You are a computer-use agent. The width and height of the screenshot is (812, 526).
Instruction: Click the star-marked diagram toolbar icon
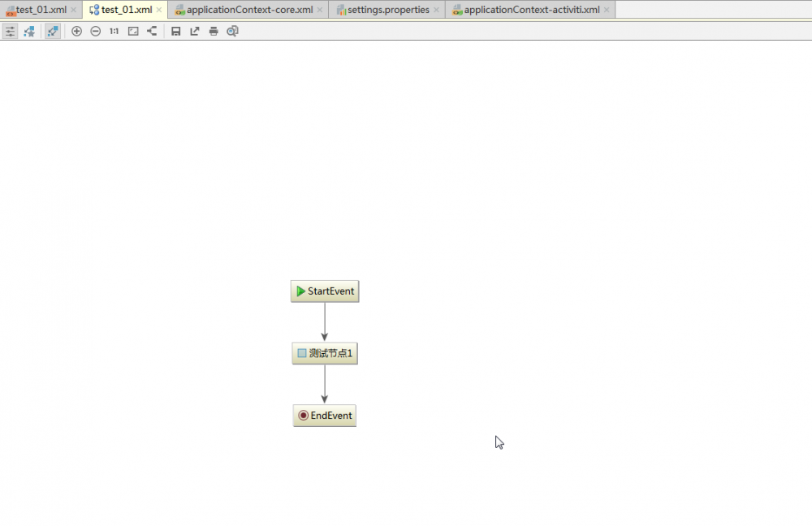[x=29, y=32]
